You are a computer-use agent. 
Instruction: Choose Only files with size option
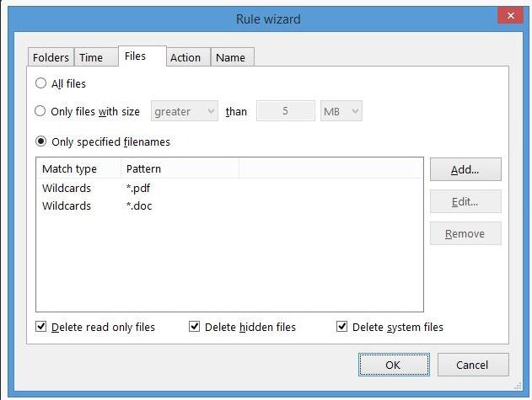41,111
